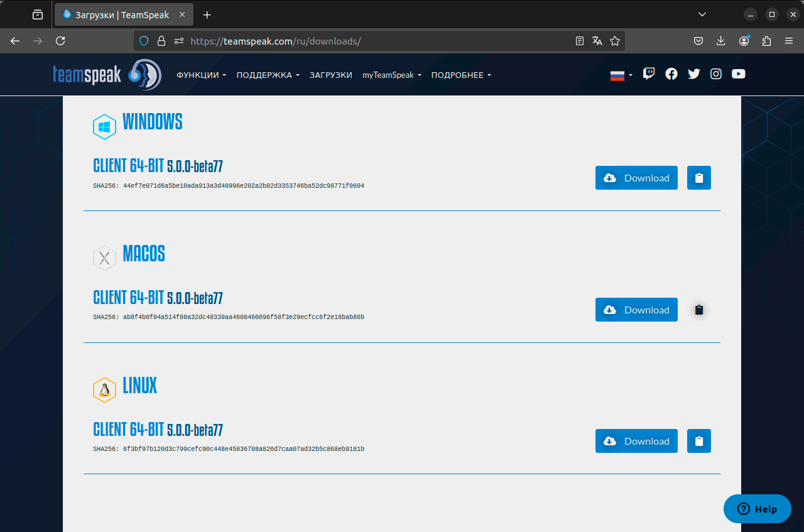Toggle reader view
This screenshot has height=532, width=804.
tap(580, 41)
